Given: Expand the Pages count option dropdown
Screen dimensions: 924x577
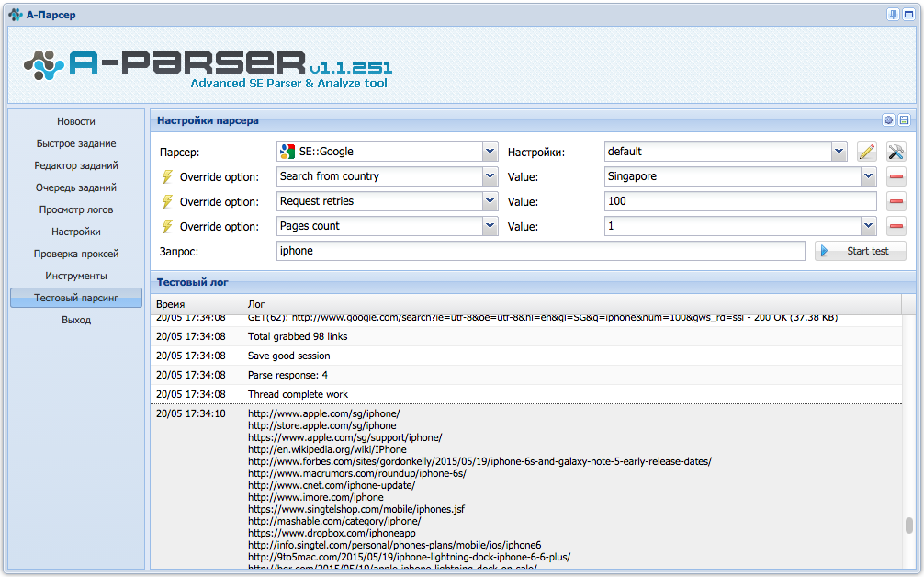Looking at the screenshot, I should [490, 226].
